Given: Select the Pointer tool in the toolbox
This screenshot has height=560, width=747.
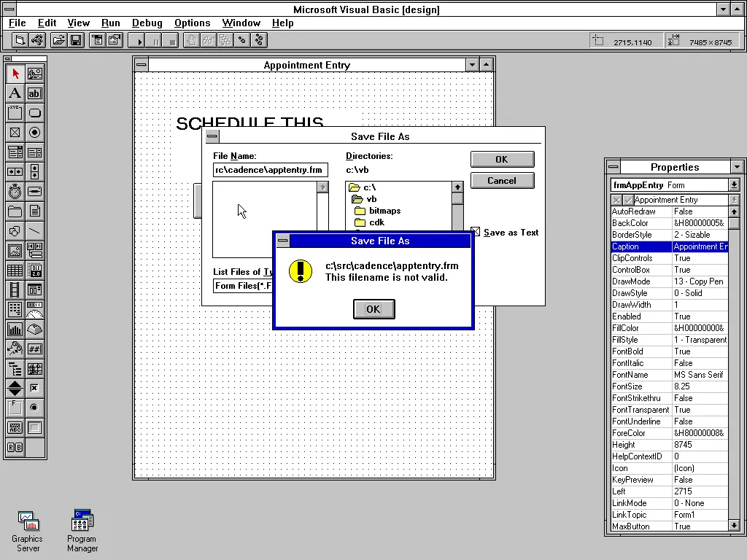Looking at the screenshot, I should 15,73.
